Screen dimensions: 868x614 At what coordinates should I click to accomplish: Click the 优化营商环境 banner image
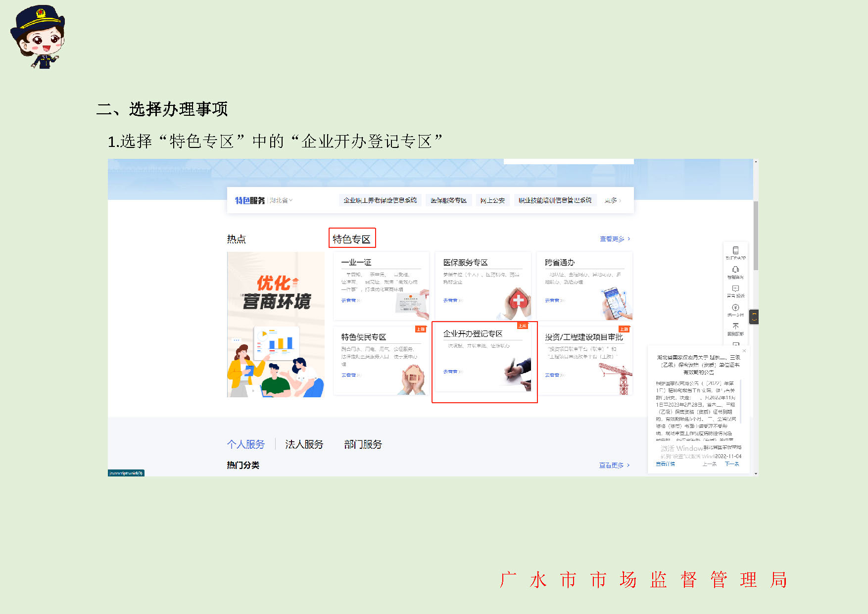(276, 325)
